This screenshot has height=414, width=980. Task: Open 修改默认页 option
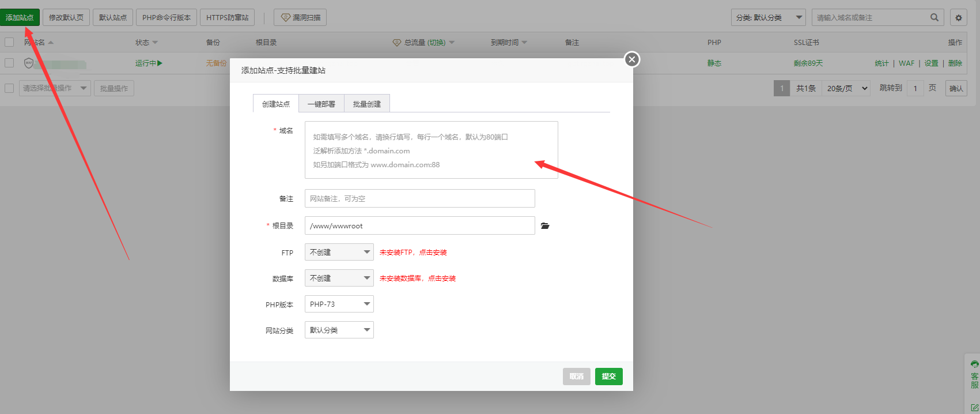coord(66,17)
